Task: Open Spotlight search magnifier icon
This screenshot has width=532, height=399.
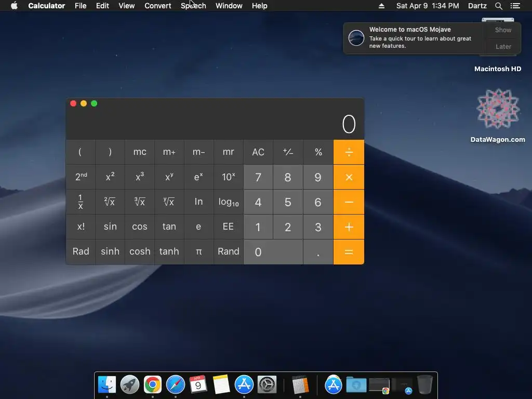Action: 498,6
